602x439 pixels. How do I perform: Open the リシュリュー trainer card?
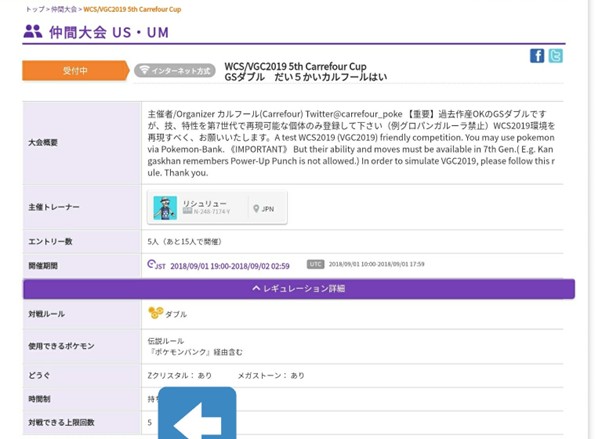pos(217,207)
